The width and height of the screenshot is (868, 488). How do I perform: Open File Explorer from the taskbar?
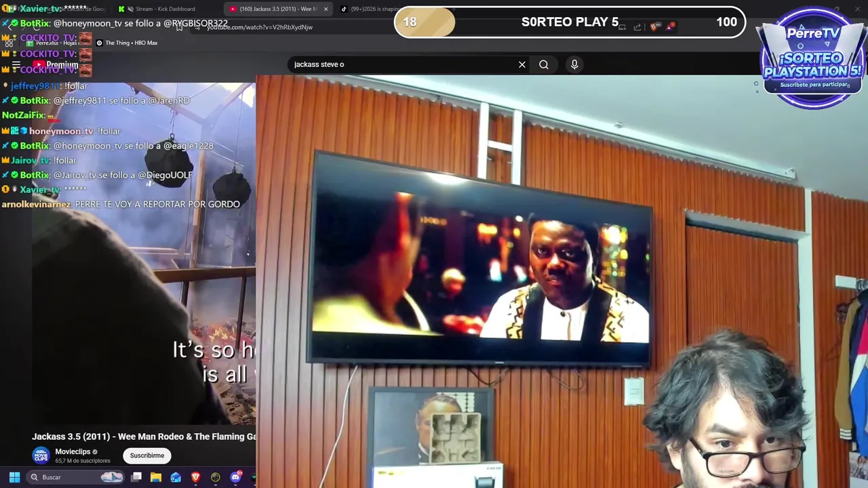156,477
